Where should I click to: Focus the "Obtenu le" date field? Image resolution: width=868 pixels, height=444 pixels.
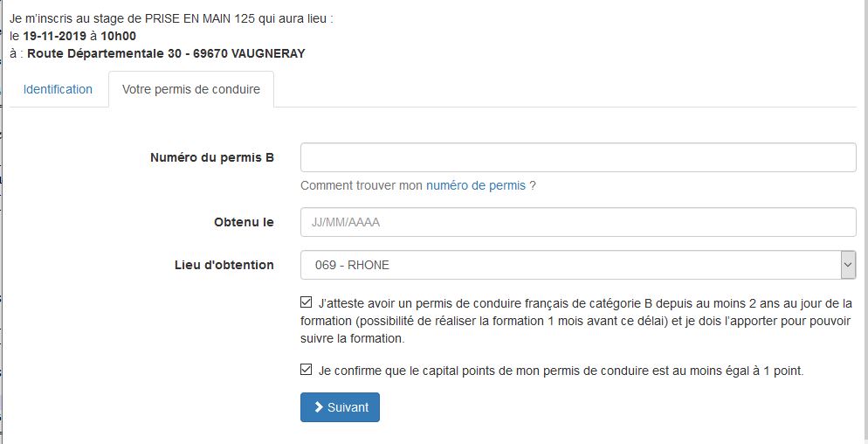(x=577, y=222)
